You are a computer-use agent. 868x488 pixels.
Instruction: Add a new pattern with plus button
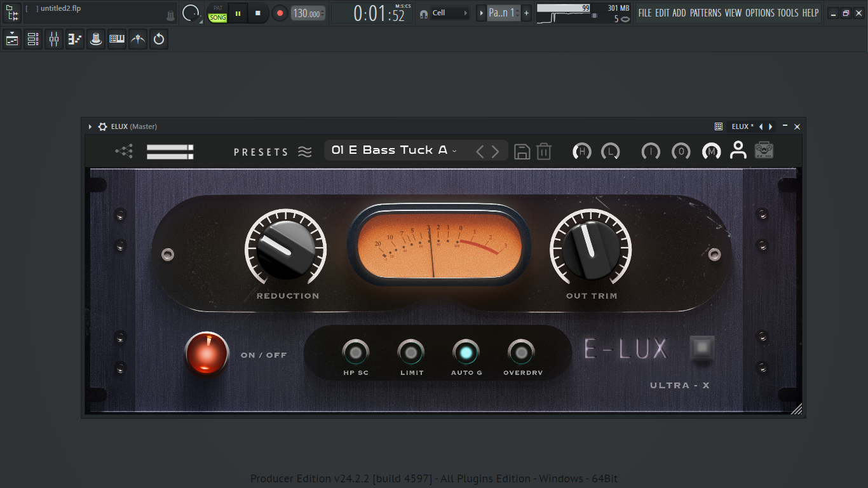click(526, 13)
